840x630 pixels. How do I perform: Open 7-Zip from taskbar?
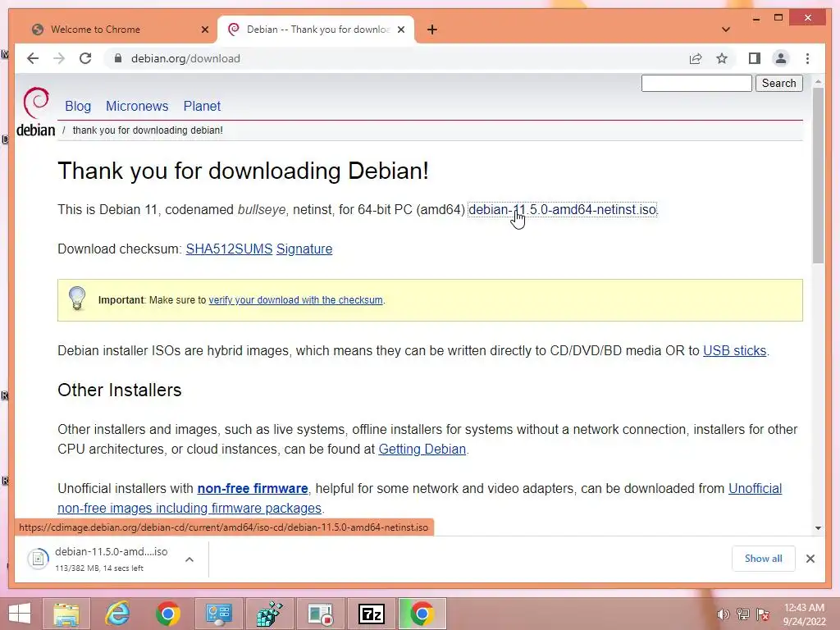pos(372,614)
